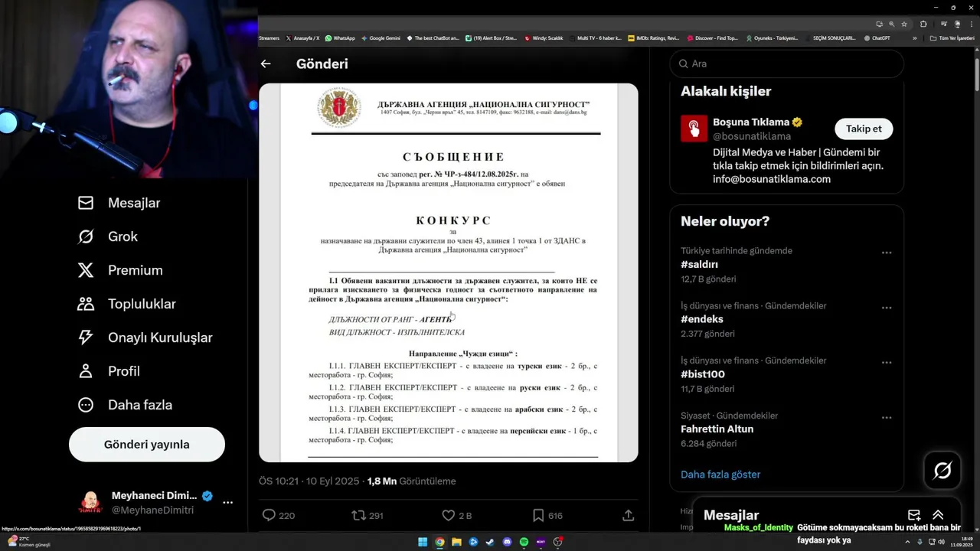Open Premium from the sidebar
Screen dimensions: 980x551
click(x=119, y=270)
